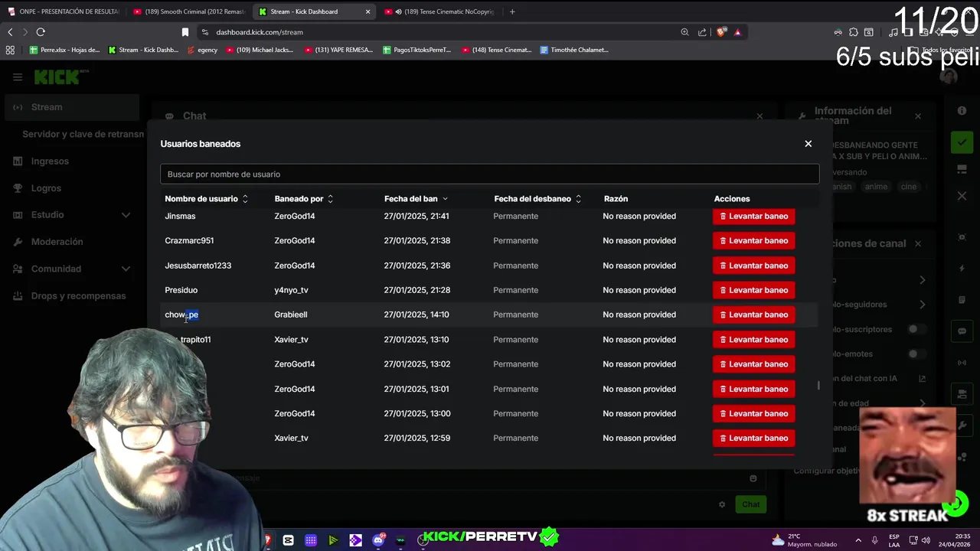Click the green checkmark rail button

[962, 142]
